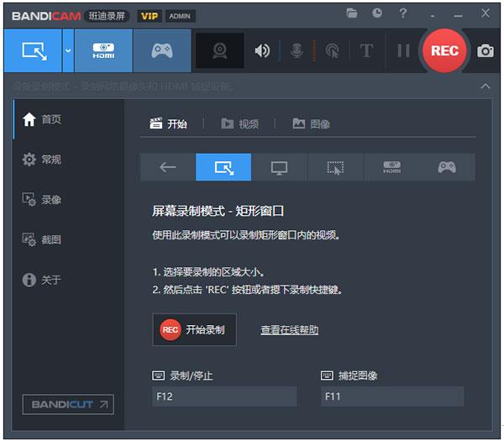Click the pause recording button
The width and height of the screenshot is (504, 441).
[x=403, y=50]
